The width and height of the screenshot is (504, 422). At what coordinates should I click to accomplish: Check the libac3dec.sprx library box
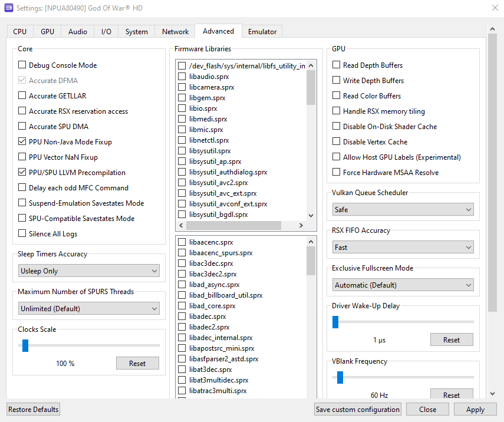click(x=182, y=263)
